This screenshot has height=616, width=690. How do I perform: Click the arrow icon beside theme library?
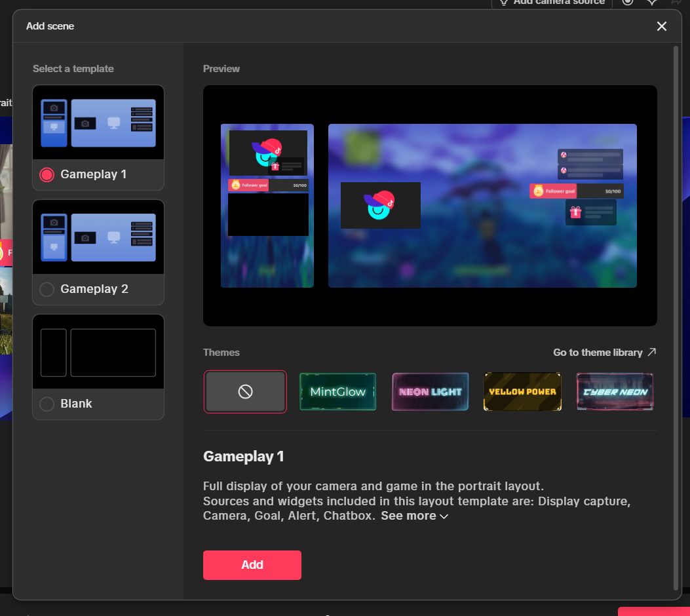(651, 353)
